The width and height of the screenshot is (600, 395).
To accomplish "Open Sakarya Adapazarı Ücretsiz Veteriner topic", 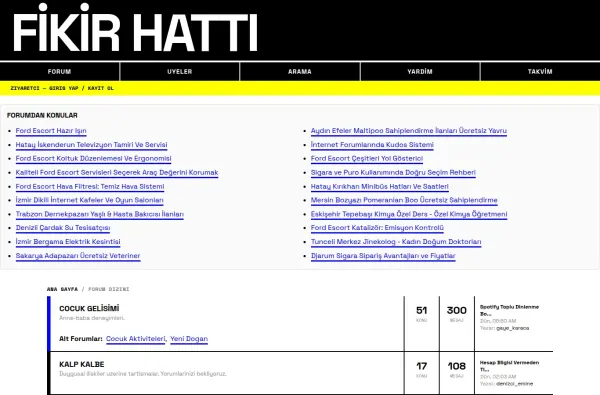I will (x=78, y=256).
